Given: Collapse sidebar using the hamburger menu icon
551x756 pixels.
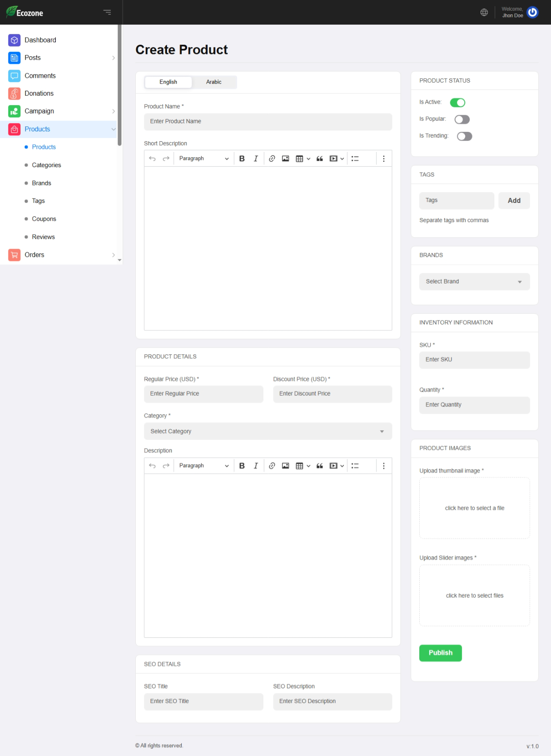Looking at the screenshot, I should click(x=107, y=13).
